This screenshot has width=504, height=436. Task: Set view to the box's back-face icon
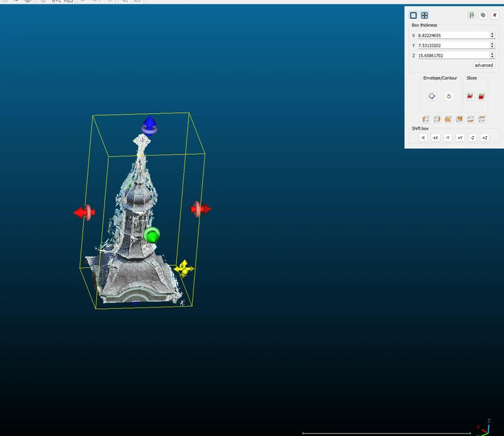click(460, 119)
